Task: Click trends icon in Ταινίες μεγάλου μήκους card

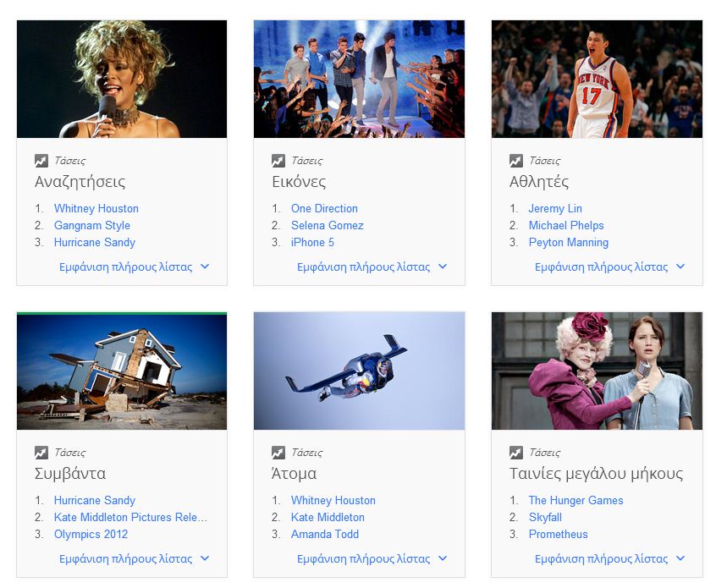Action: pos(516,453)
